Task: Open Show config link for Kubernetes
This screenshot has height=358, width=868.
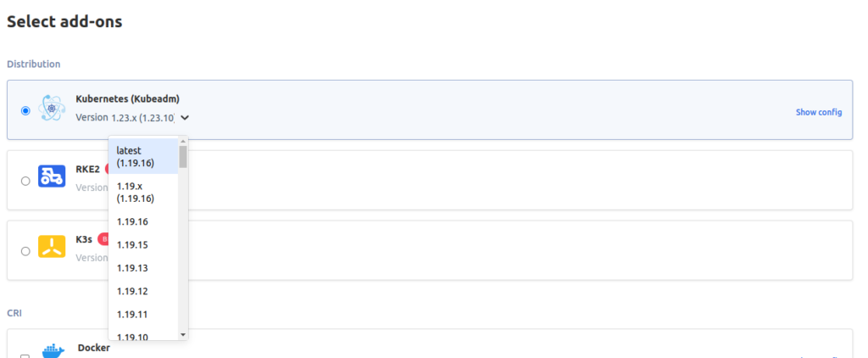Action: (819, 112)
